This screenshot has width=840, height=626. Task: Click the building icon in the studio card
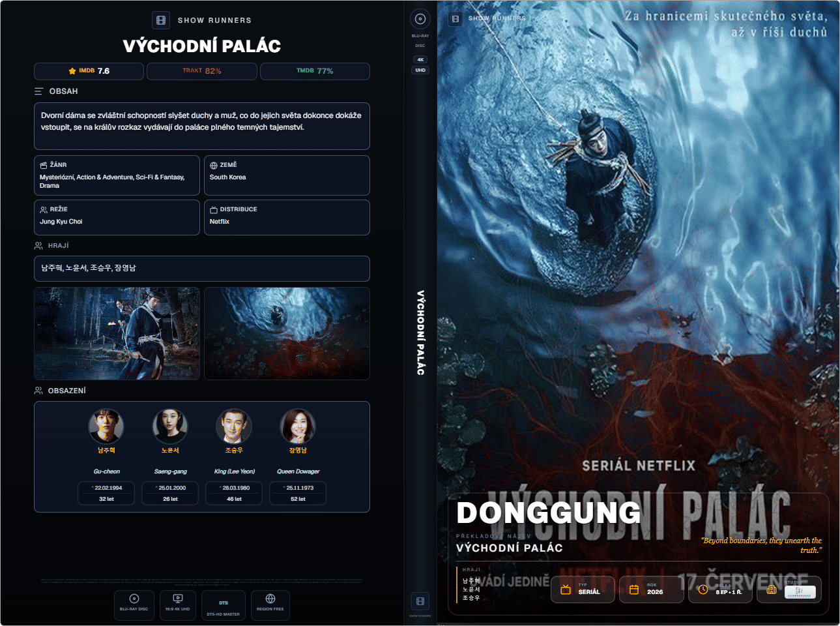[772, 589]
